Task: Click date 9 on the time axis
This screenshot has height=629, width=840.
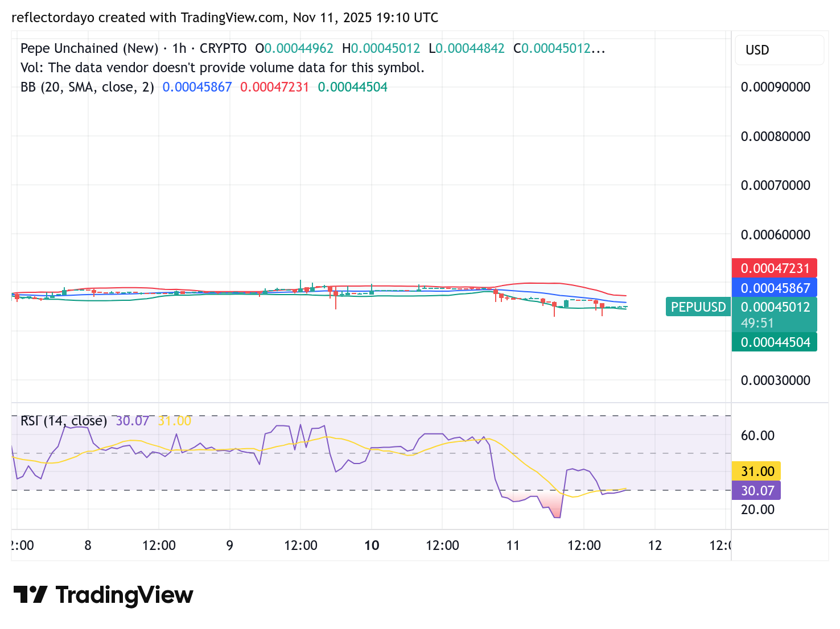Action: (x=230, y=545)
